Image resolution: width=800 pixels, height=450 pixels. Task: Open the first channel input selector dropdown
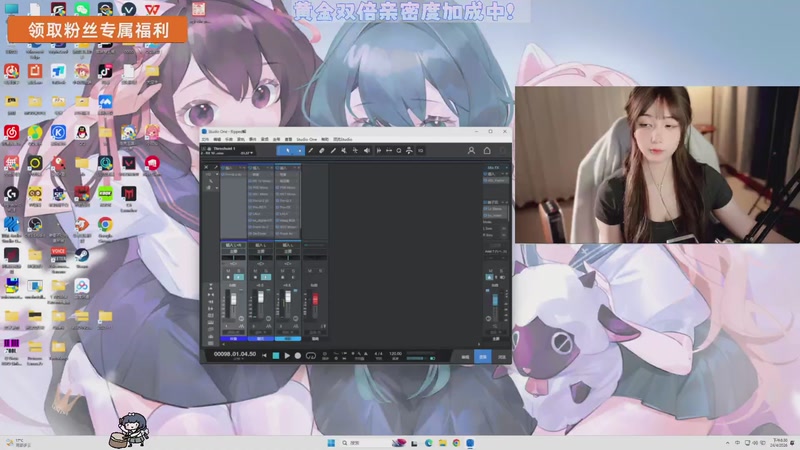(x=233, y=245)
